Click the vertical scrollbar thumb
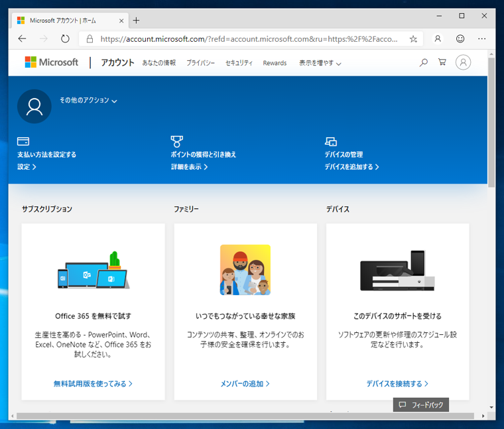 click(491, 122)
